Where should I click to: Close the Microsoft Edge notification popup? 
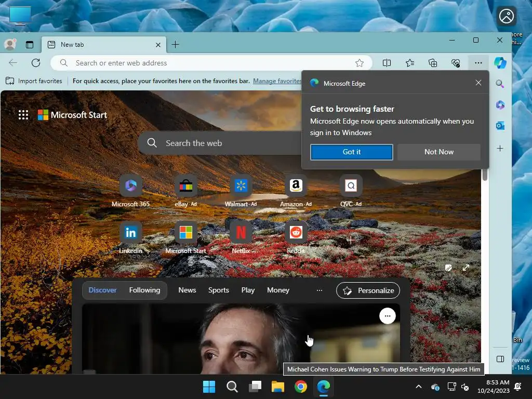click(478, 83)
